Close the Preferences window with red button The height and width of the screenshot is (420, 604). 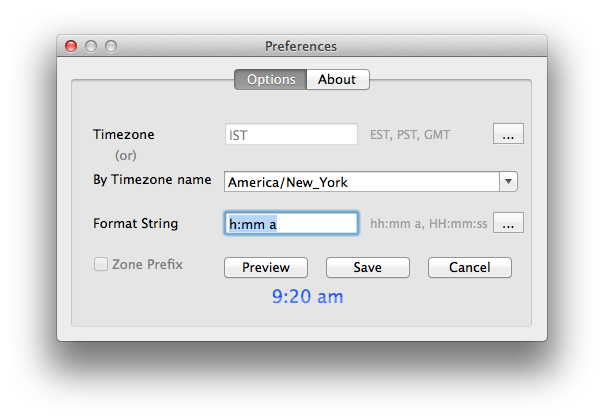click(x=71, y=46)
